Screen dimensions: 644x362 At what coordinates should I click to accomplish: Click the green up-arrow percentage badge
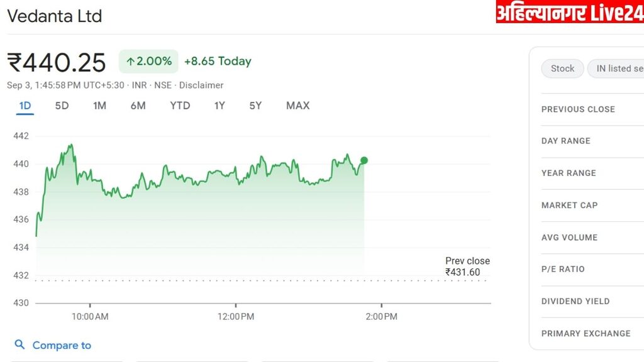[x=148, y=62]
